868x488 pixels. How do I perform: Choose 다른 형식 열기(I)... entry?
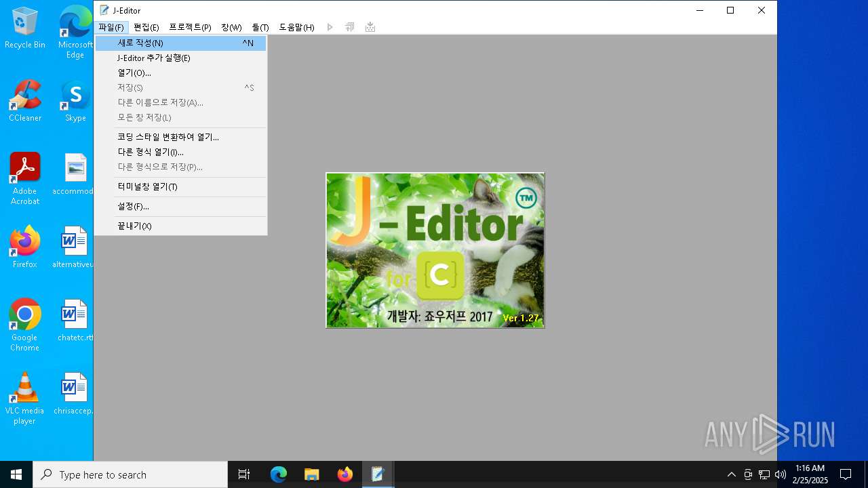(x=180, y=152)
